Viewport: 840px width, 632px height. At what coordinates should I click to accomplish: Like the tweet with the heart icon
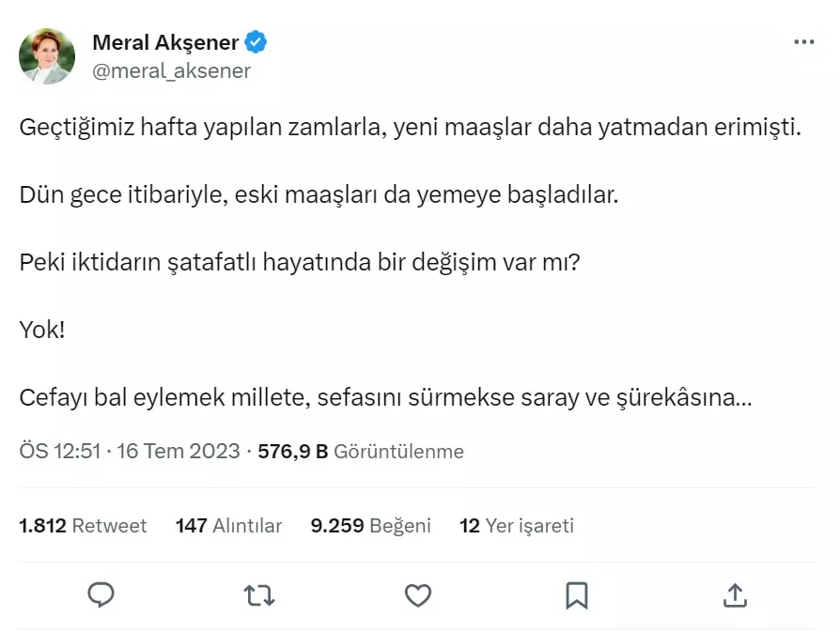tap(418, 595)
